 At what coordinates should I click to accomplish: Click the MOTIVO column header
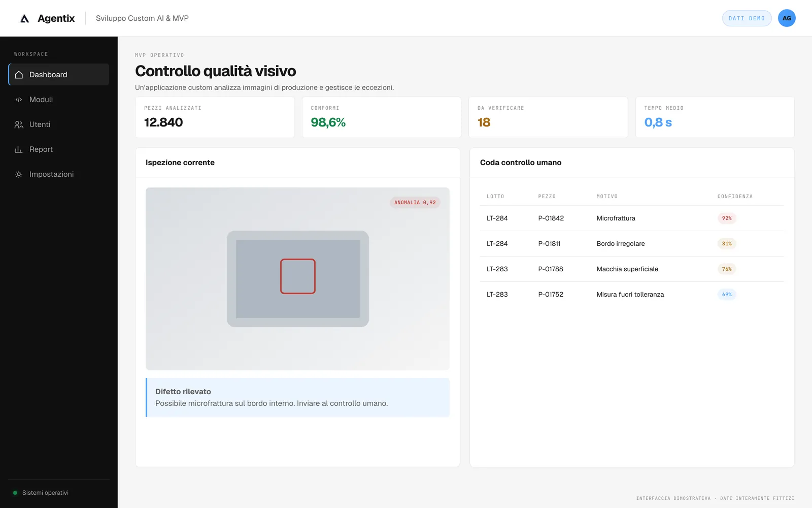(x=607, y=197)
